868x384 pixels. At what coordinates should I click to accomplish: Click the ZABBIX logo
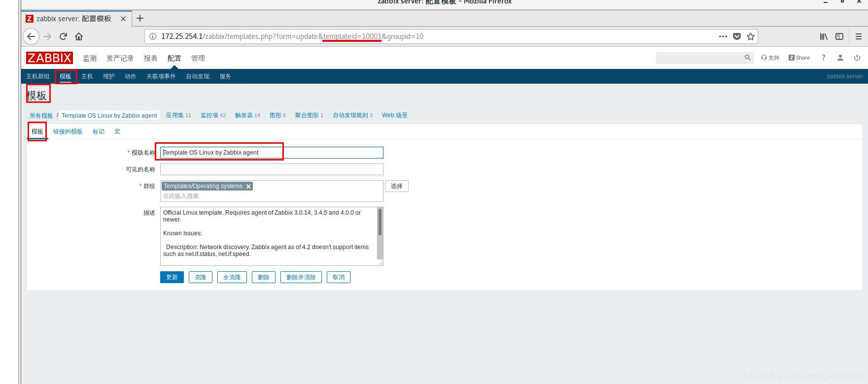[49, 58]
